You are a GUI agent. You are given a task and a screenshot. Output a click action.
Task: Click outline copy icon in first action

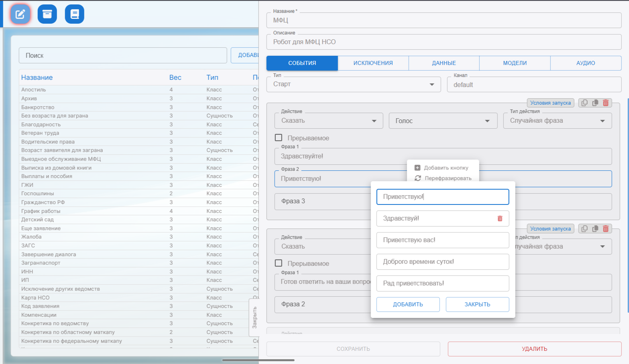click(584, 103)
